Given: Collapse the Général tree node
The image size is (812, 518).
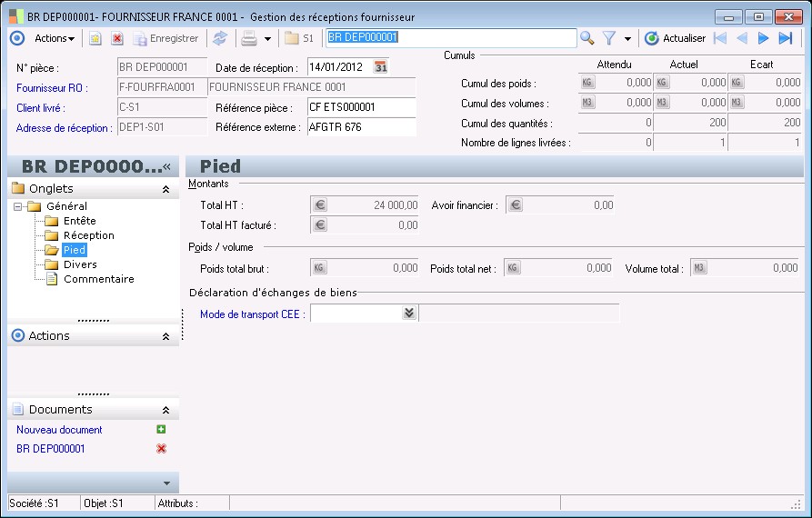Looking at the screenshot, I should [18, 206].
